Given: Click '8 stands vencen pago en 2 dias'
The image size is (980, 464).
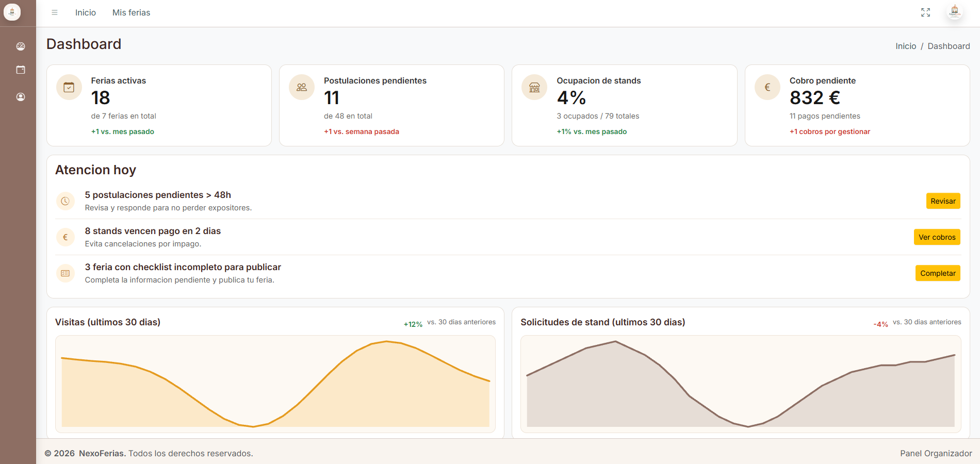Looking at the screenshot, I should tap(153, 231).
